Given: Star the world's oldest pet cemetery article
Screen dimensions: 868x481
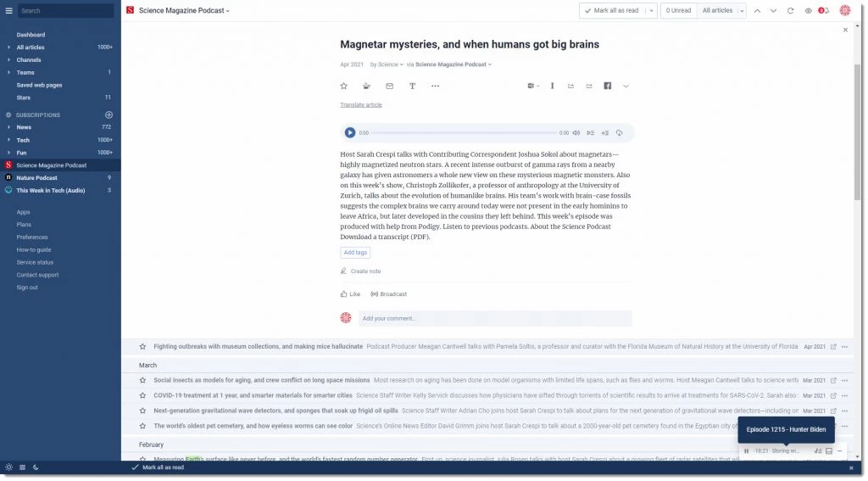Looking at the screenshot, I should 142,427.
